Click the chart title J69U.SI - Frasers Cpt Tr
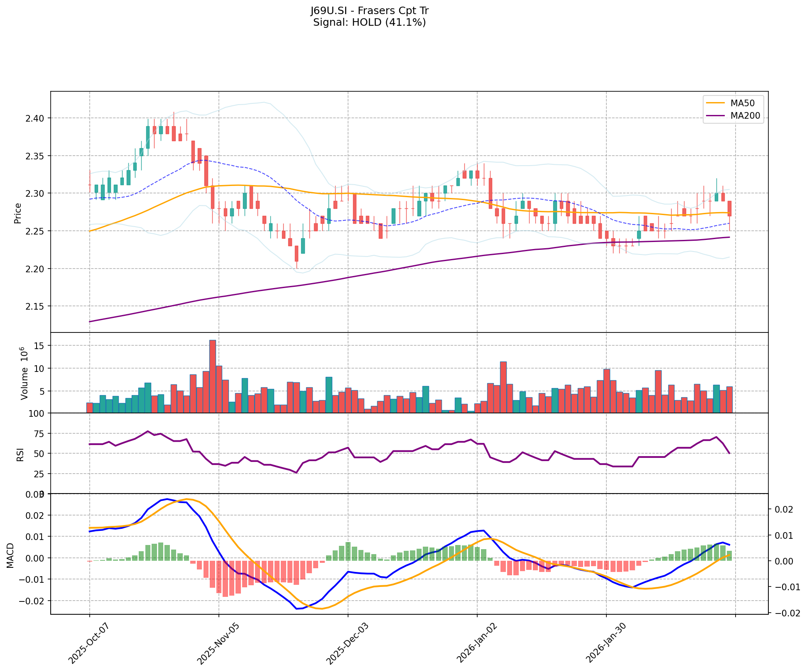The width and height of the screenshot is (807, 672). click(x=369, y=11)
